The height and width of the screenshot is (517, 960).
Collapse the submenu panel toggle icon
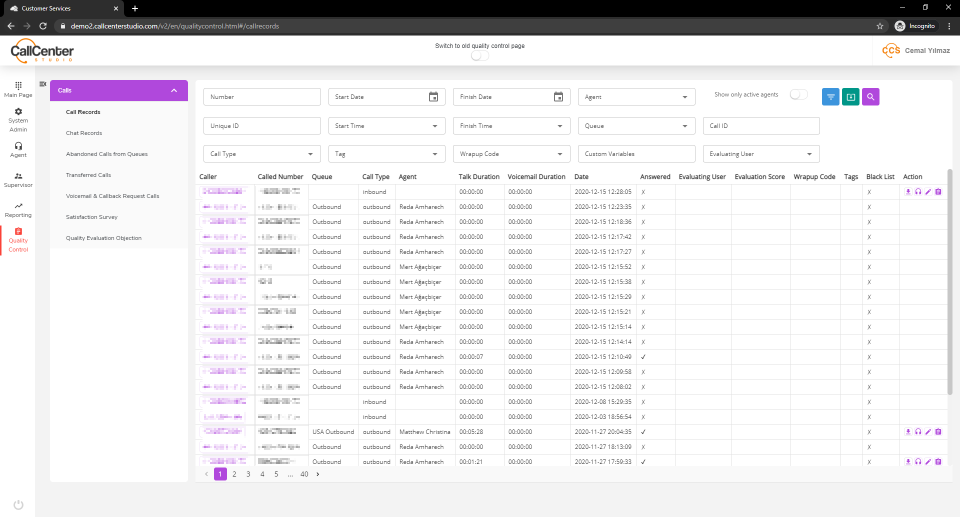43,84
